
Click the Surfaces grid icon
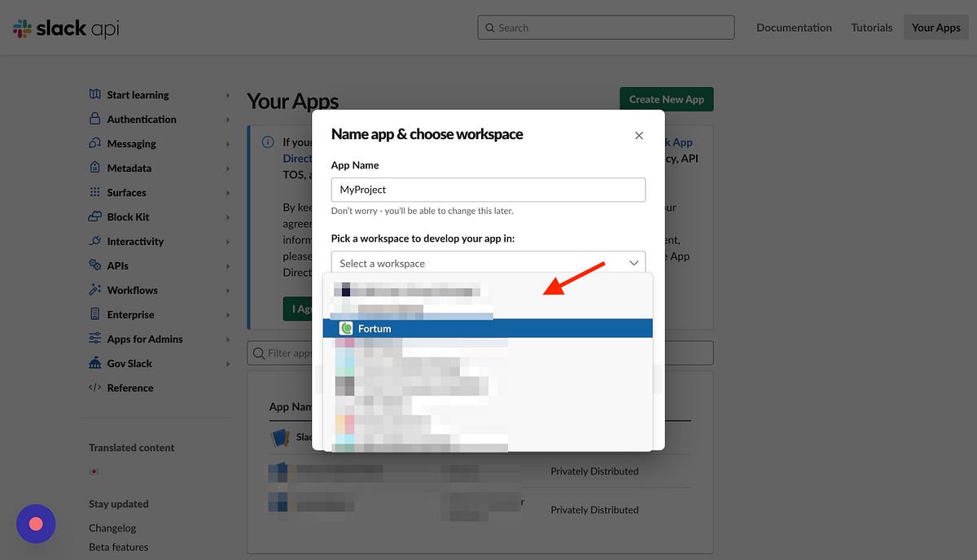pyautogui.click(x=94, y=192)
